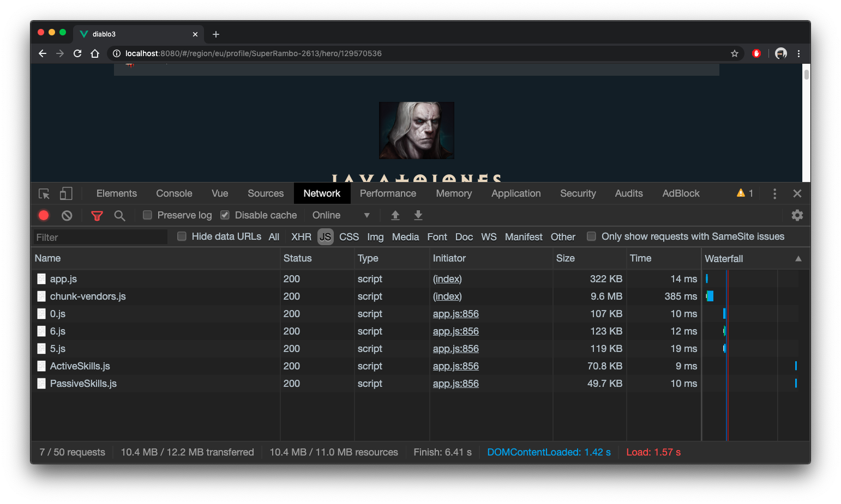841x504 pixels.
Task: Go to the home page
Action: (x=95, y=53)
